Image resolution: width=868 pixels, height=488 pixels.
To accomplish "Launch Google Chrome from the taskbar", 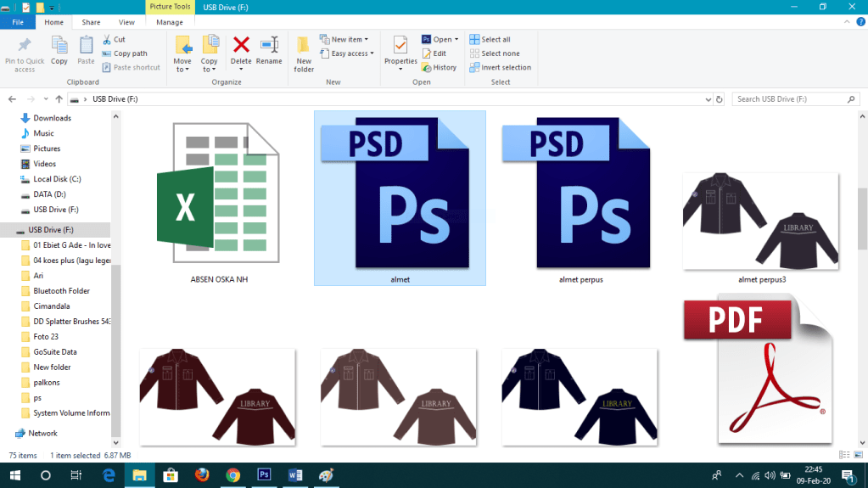I will (232, 475).
